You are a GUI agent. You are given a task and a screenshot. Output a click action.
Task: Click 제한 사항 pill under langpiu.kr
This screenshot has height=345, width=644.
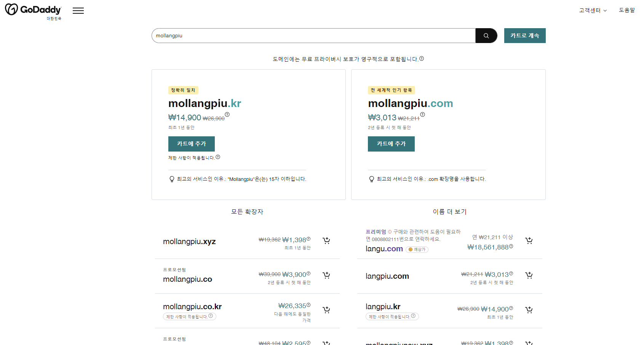coord(392,316)
